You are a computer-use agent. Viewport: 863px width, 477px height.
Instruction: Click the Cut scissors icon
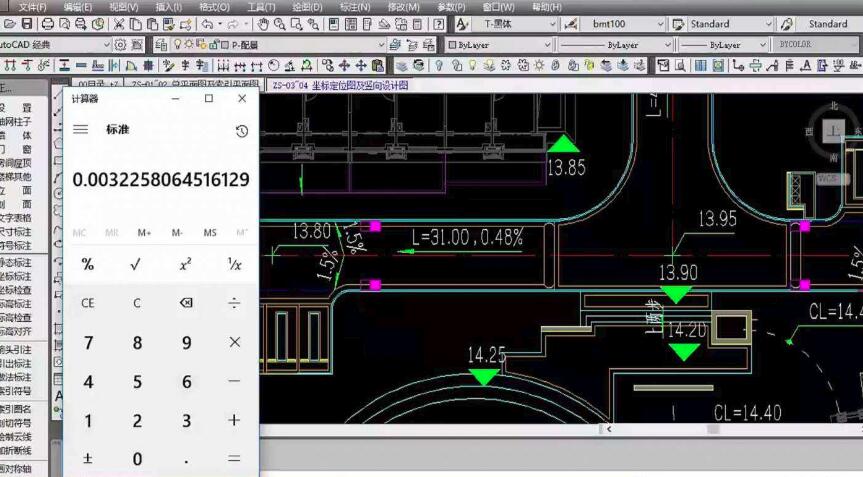[119, 24]
